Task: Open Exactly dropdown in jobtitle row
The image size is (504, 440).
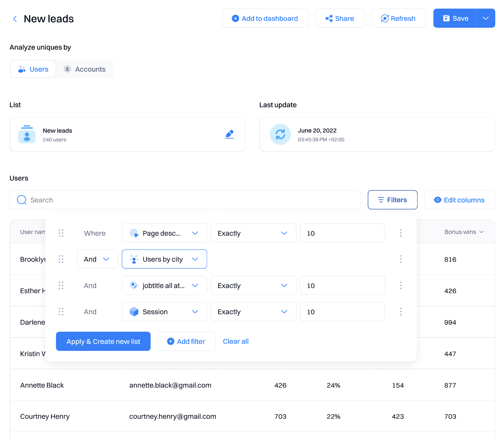Action: point(254,285)
